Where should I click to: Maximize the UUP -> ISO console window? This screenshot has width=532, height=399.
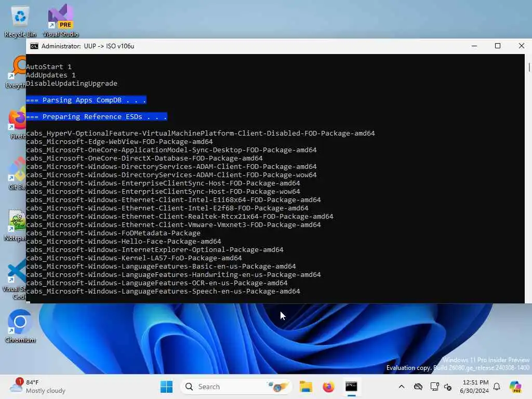[x=498, y=46]
